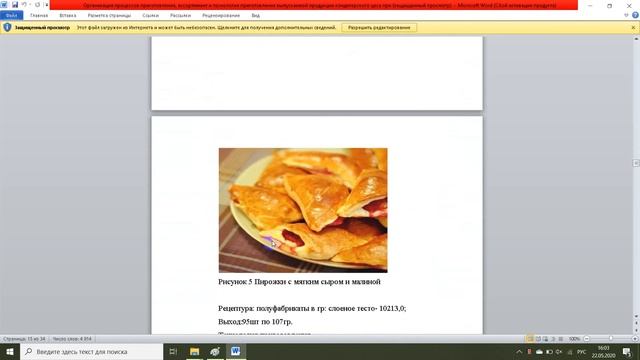Close the protected view yellow message bar
The width and height of the screenshot is (640, 360).
(633, 27)
